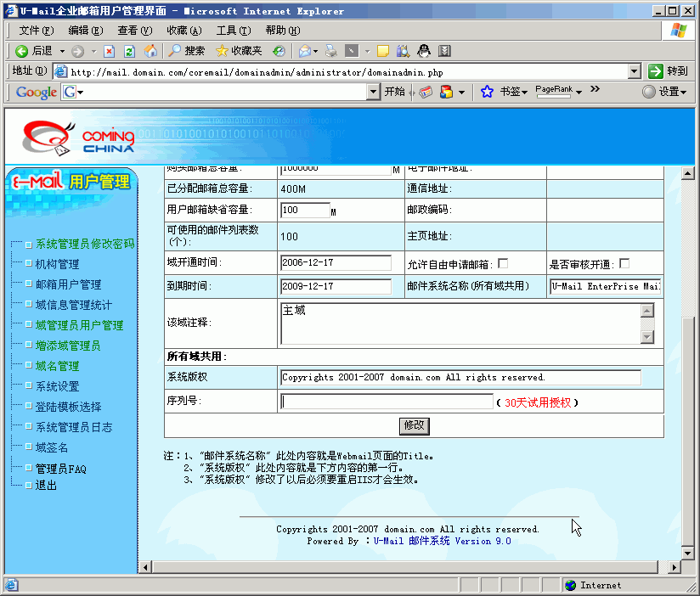This screenshot has height=596, width=700.
Task: Click the IE Stop loading icon
Action: click(109, 51)
